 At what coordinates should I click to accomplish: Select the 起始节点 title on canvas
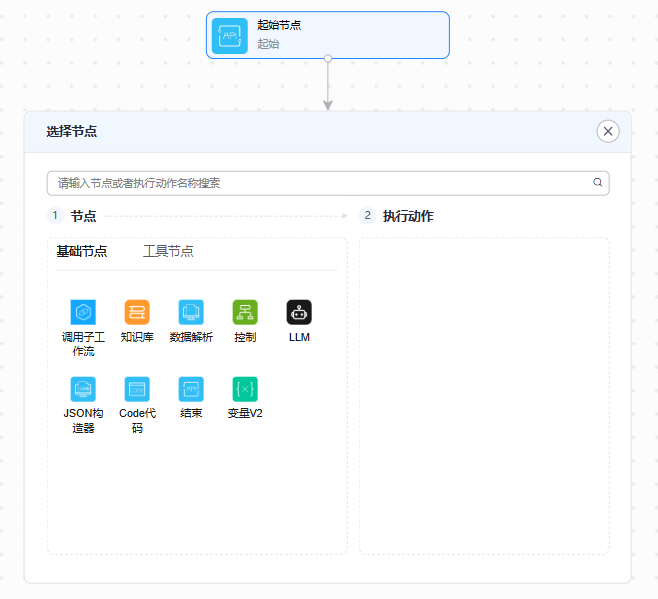(x=279, y=25)
